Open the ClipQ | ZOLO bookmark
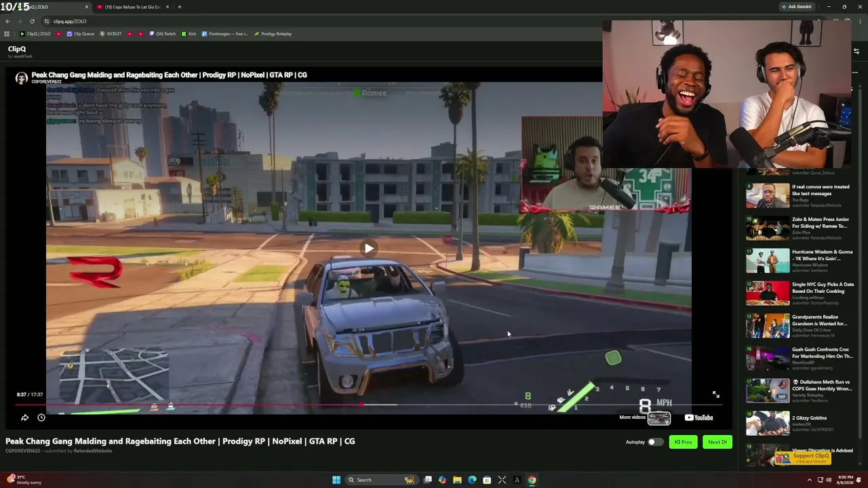The width and height of the screenshot is (868, 488). [35, 34]
